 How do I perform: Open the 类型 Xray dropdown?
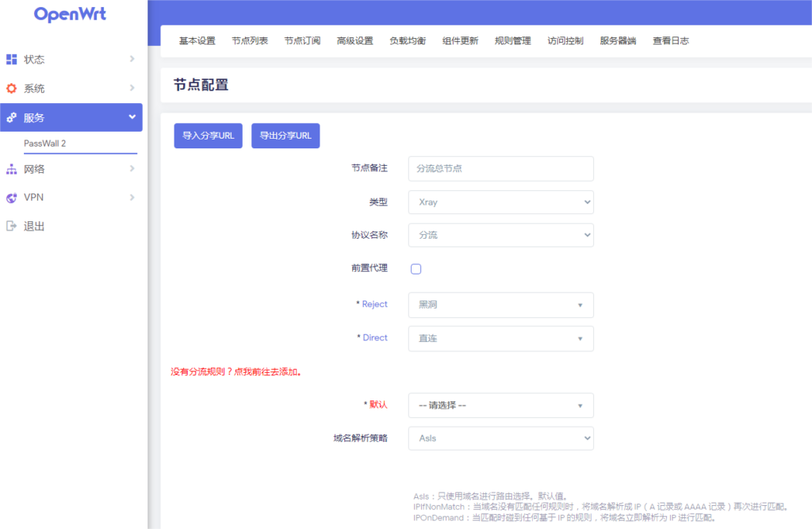point(500,202)
